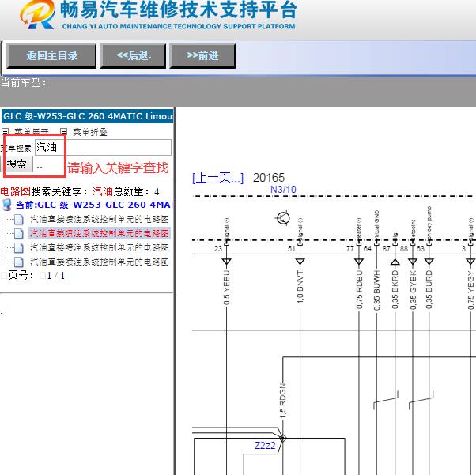
Task: Click pin number 64 on the connector
Action: click(368, 249)
